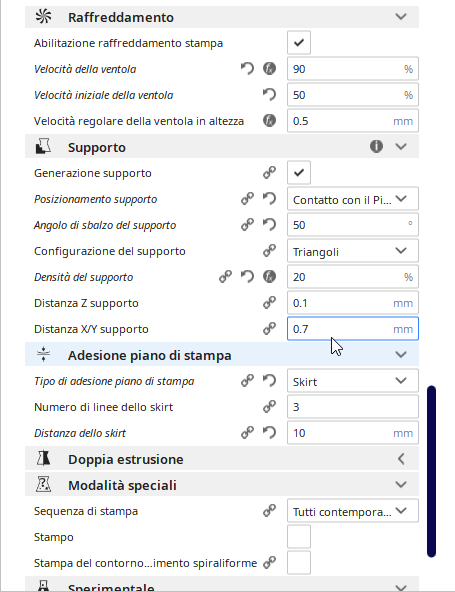The image size is (455, 592).
Task: Expand the Doppia estrusione section
Action: tap(222, 459)
